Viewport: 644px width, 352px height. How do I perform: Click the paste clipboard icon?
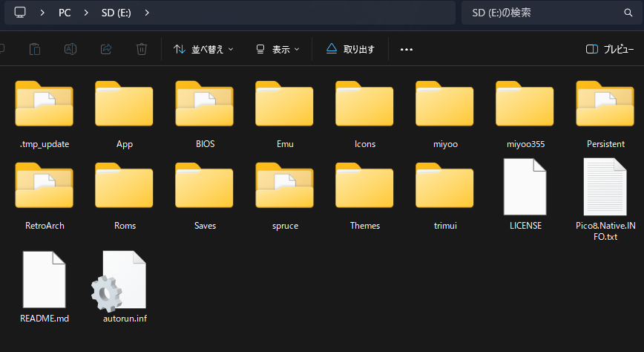coord(35,49)
